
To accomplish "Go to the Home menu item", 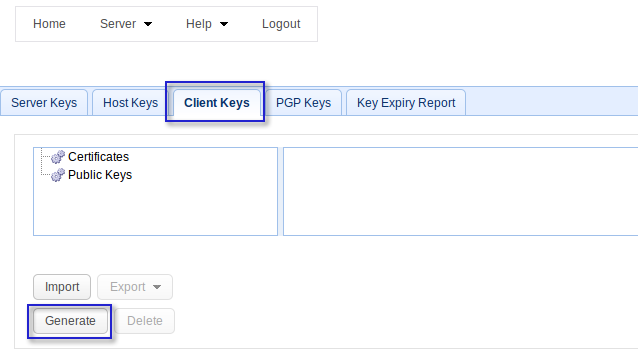I will 49,24.
